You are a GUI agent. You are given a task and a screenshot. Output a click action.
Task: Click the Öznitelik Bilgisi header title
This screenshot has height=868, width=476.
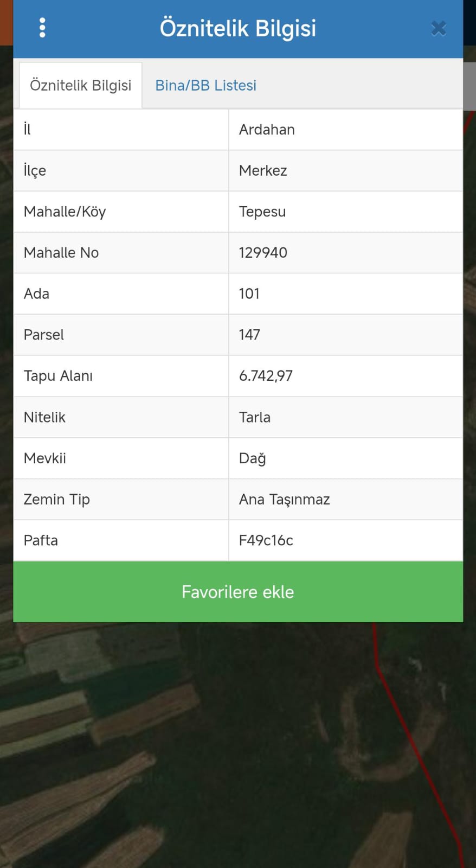[238, 28]
